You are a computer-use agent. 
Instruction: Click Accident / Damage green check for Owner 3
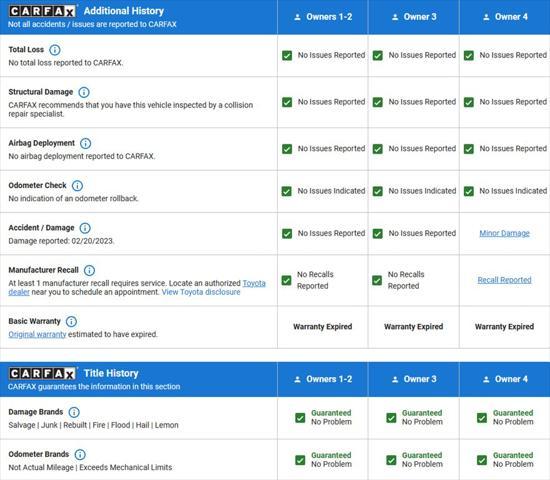tap(378, 234)
